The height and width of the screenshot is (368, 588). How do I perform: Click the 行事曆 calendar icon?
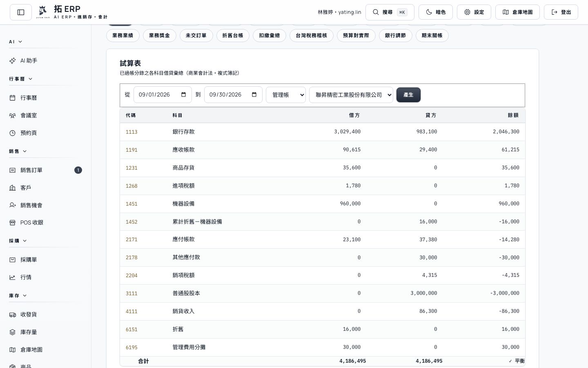pyautogui.click(x=12, y=98)
